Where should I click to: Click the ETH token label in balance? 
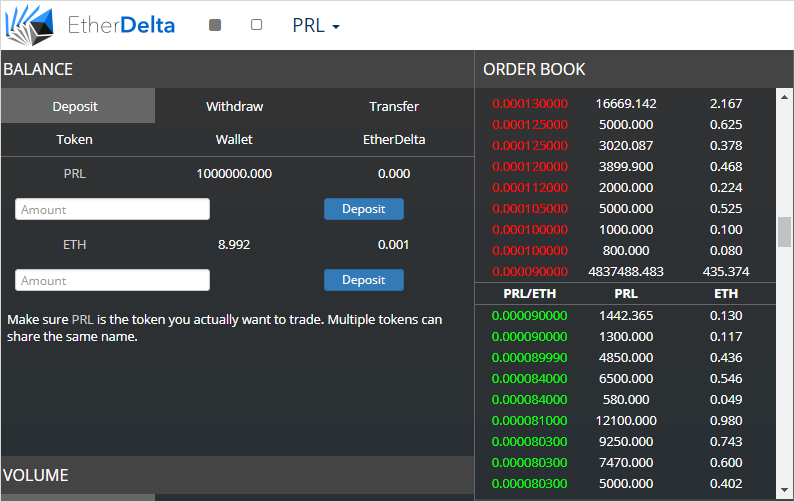(75, 244)
